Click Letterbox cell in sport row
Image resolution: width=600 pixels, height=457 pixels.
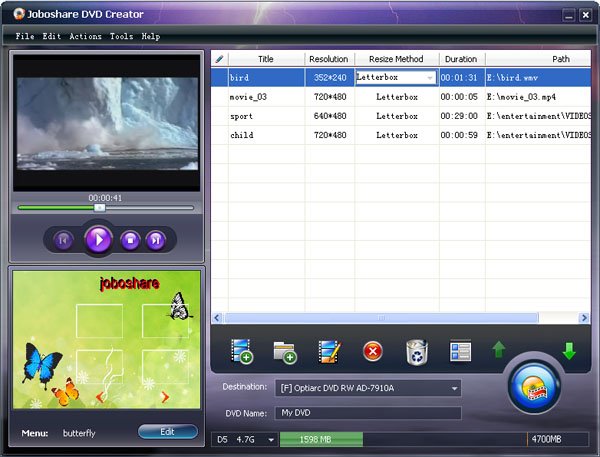coord(397,116)
